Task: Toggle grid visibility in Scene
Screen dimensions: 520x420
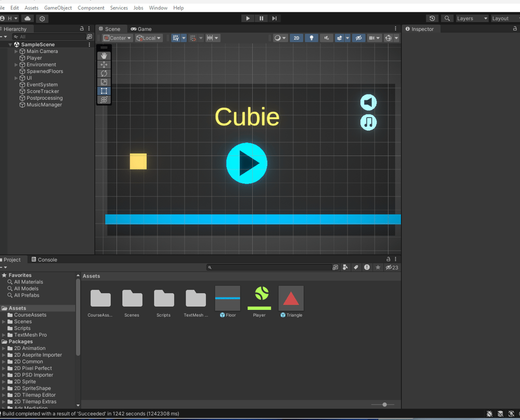Action: (x=176, y=38)
